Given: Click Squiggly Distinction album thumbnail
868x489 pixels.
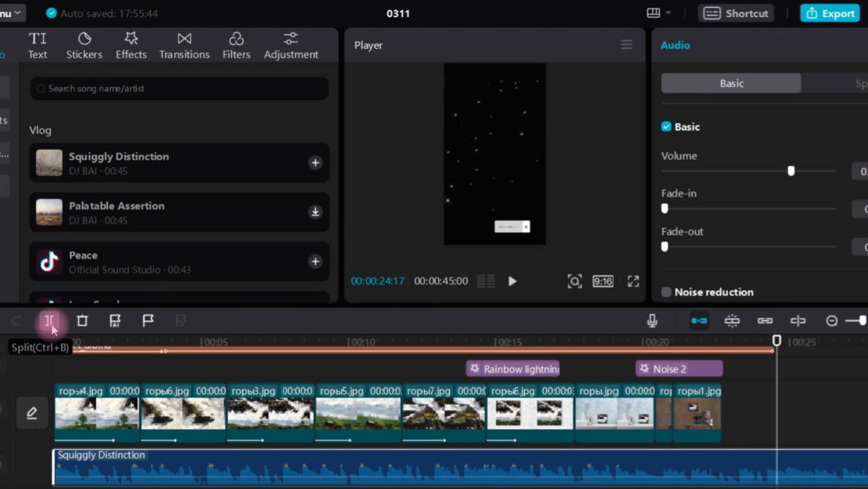Looking at the screenshot, I should click(49, 163).
